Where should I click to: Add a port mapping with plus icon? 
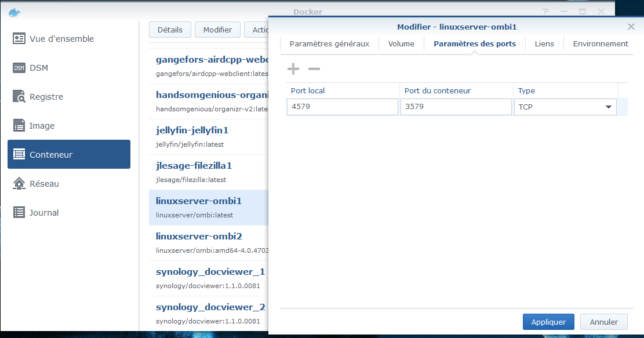click(x=293, y=68)
